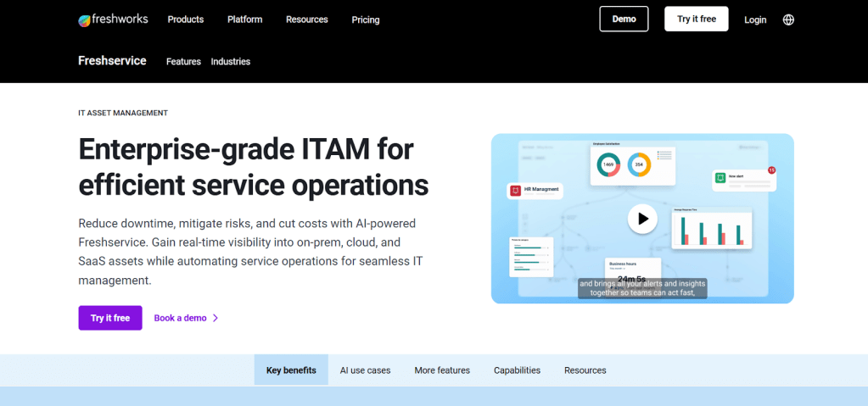Click the red 15 notification badge
868x406 pixels.
[771, 170]
